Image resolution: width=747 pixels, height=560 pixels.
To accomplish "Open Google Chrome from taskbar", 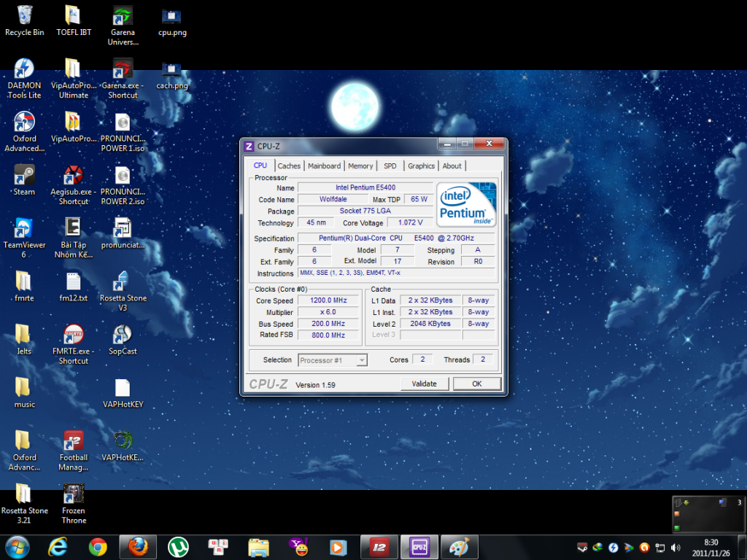I will (98, 547).
